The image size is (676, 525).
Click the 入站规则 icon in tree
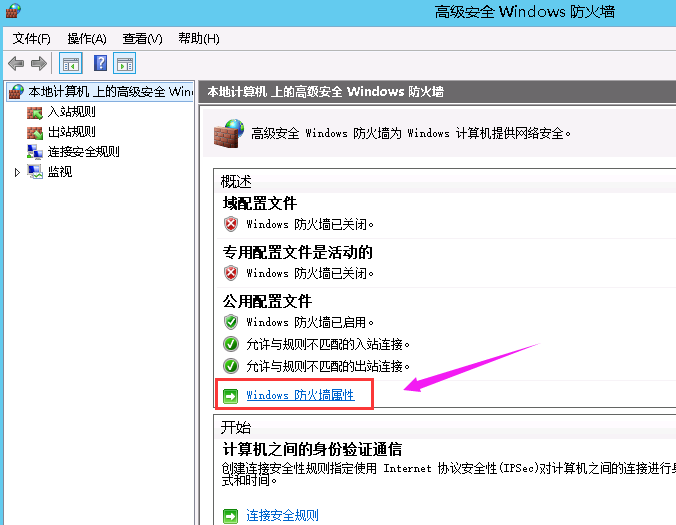click(x=35, y=112)
